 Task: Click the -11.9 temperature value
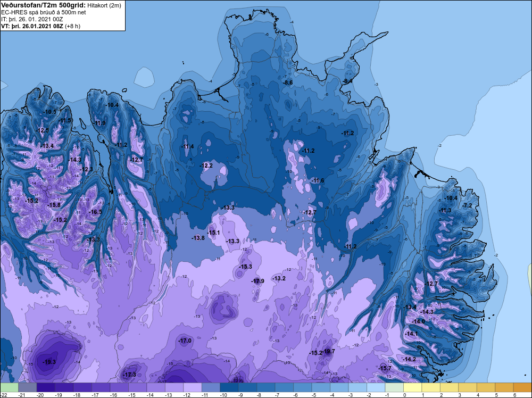[99, 123]
